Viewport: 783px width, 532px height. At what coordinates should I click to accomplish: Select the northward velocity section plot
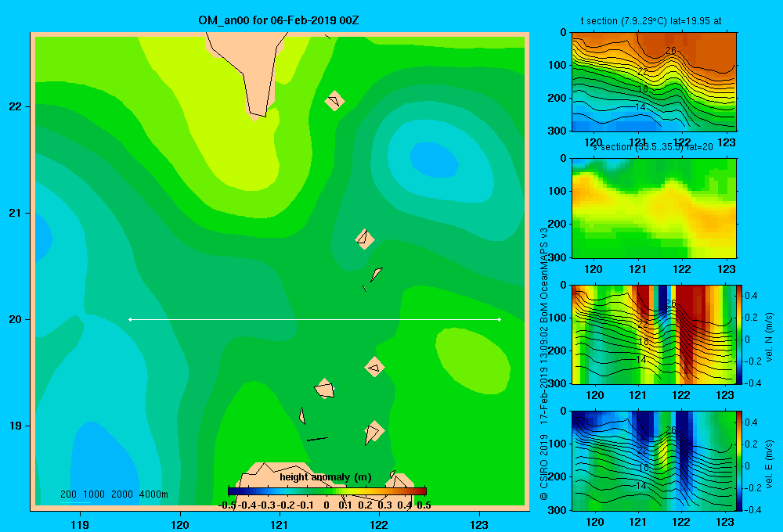pos(654,334)
